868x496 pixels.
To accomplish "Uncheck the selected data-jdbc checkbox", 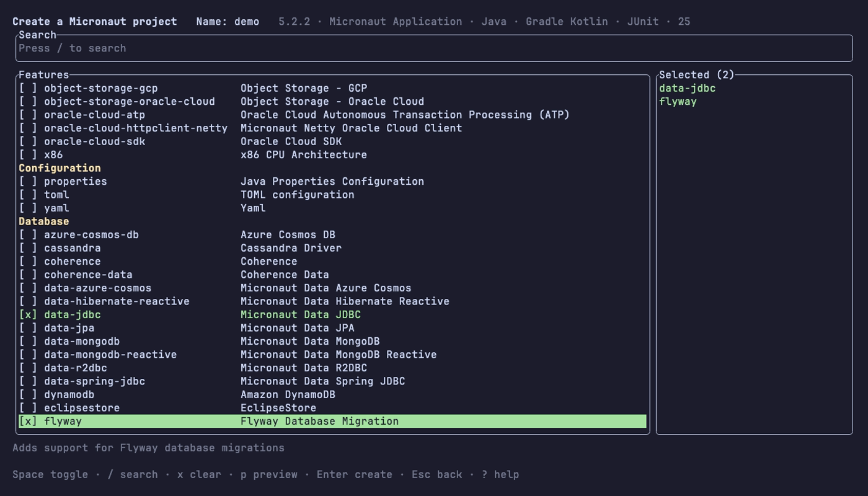I will click(28, 315).
